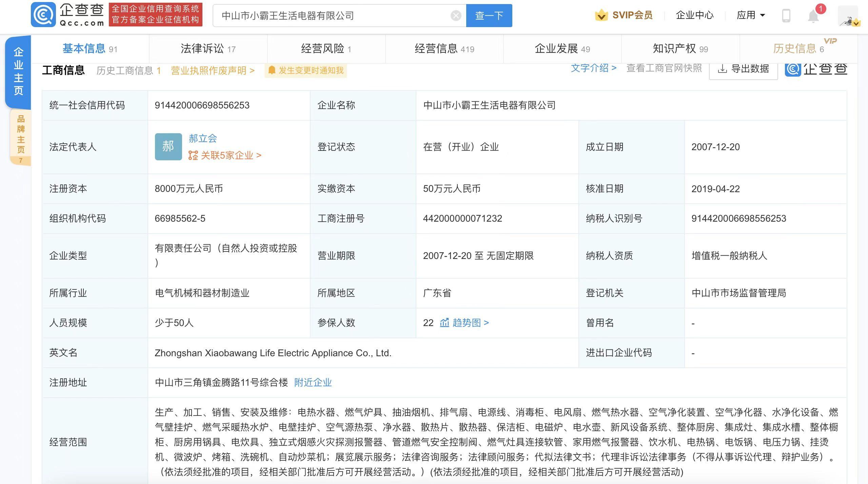
Task: Click establishment date 2007-12-20
Action: tap(715, 147)
